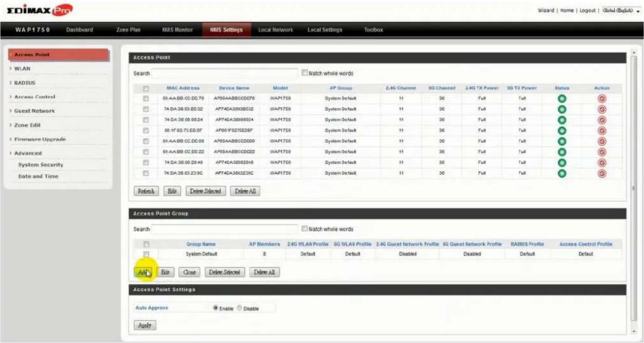Select Auto Approve Enable radio button
Viewport: 644px width, 343px height.
[216, 308]
